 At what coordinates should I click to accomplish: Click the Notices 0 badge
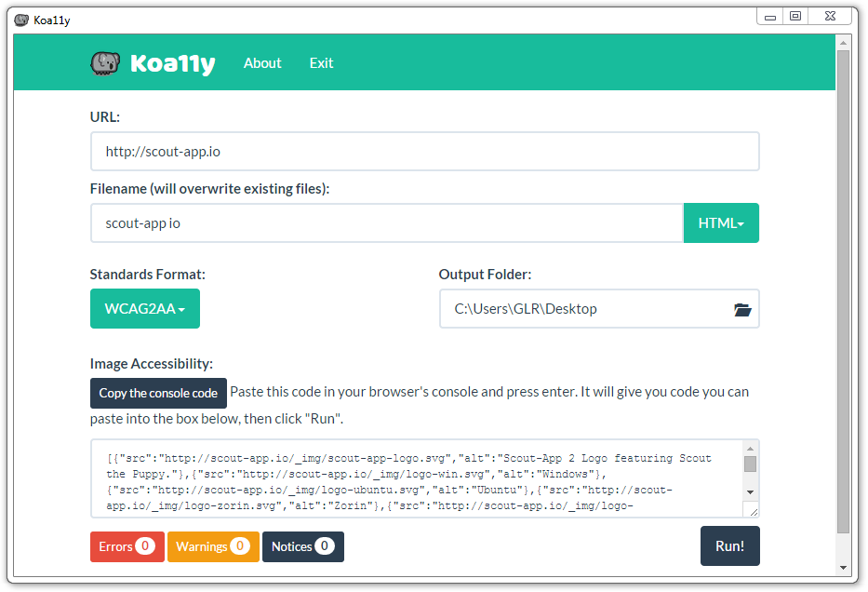click(x=302, y=545)
